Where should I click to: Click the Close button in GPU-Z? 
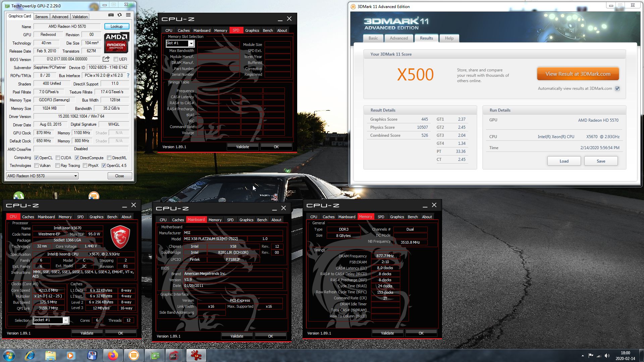coord(119,176)
